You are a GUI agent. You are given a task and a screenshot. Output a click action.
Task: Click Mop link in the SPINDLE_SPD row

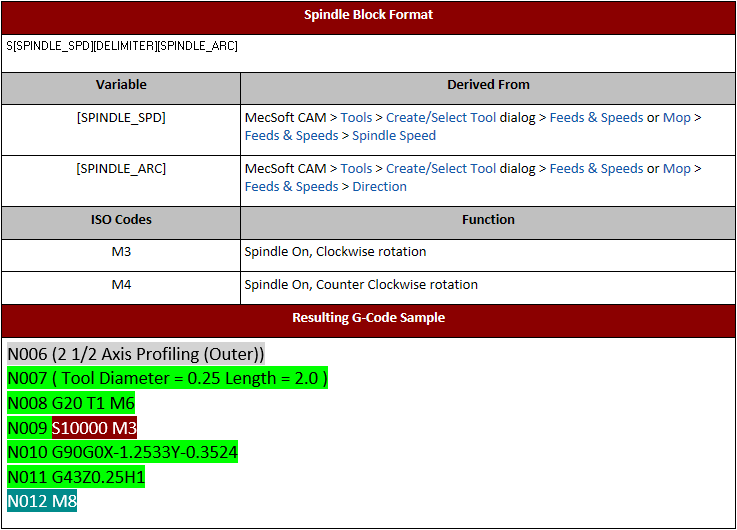pyautogui.click(x=677, y=117)
